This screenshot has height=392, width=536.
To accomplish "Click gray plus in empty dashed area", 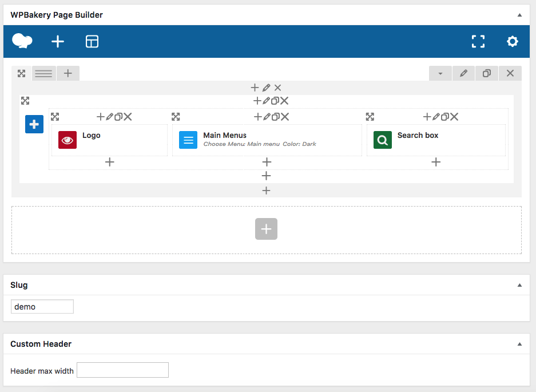I will pyautogui.click(x=267, y=229).
